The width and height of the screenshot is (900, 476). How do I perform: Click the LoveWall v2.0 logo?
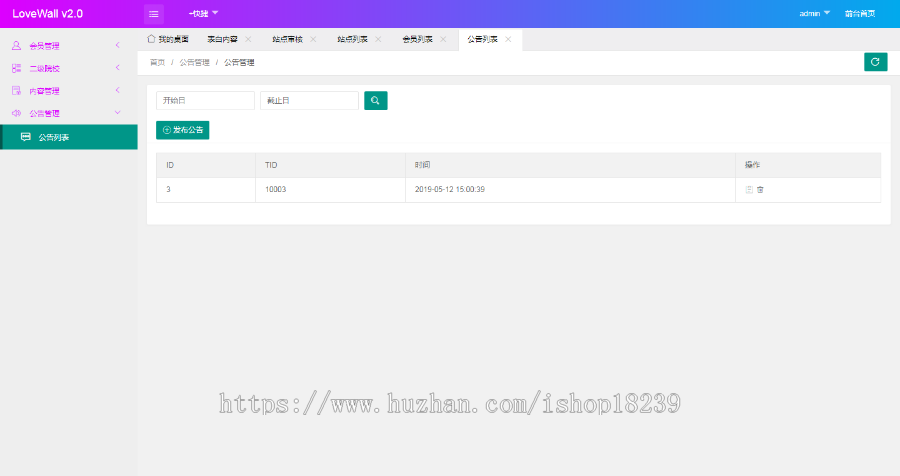[x=48, y=14]
